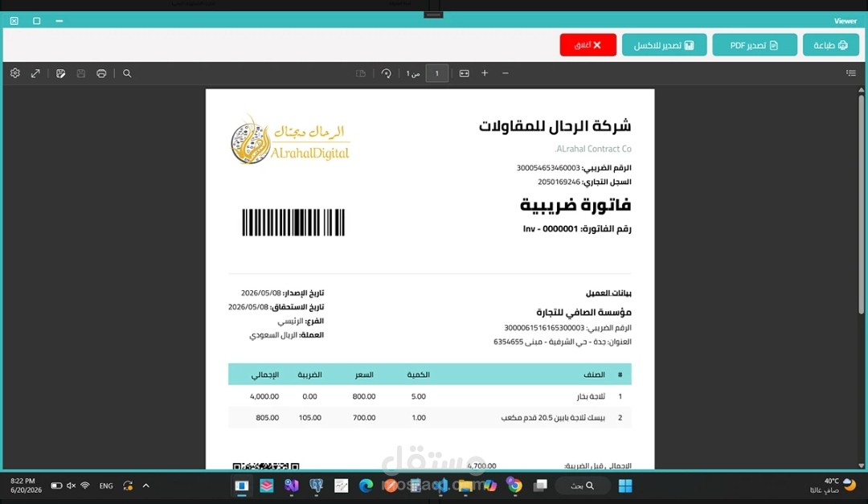The height and width of the screenshot is (504, 868).
Task: Click the fit-to-width page icon
Action: (x=464, y=73)
